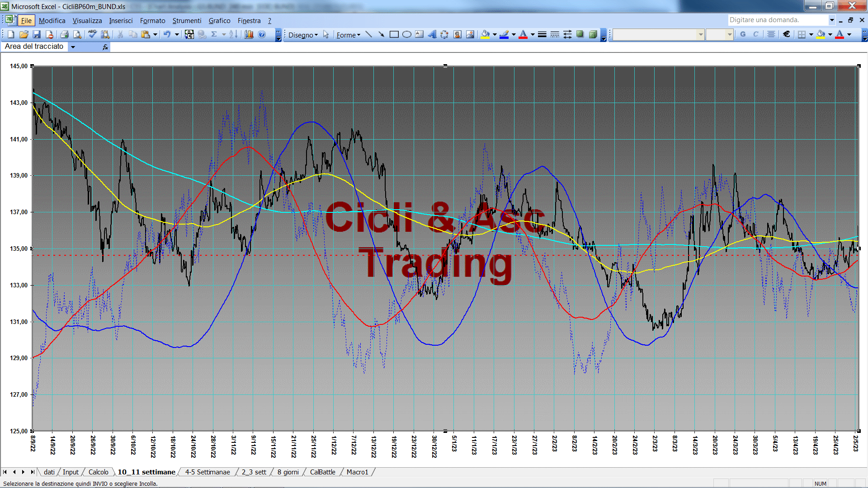Go to first sheet tab navigation arrow
This screenshot has height=488, width=868.
5,472
